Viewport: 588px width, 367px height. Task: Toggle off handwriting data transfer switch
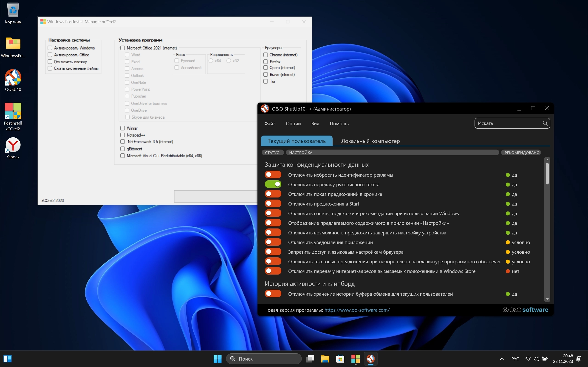pyautogui.click(x=273, y=184)
